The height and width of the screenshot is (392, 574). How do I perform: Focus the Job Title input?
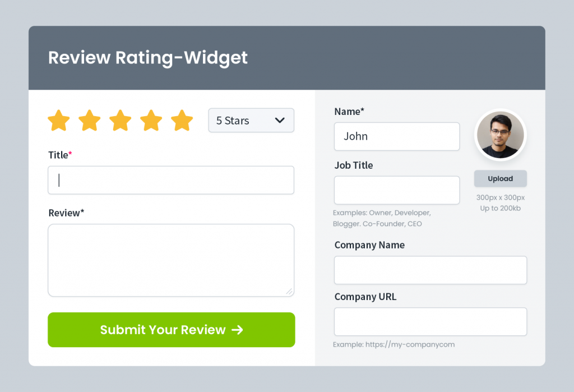[x=397, y=190]
